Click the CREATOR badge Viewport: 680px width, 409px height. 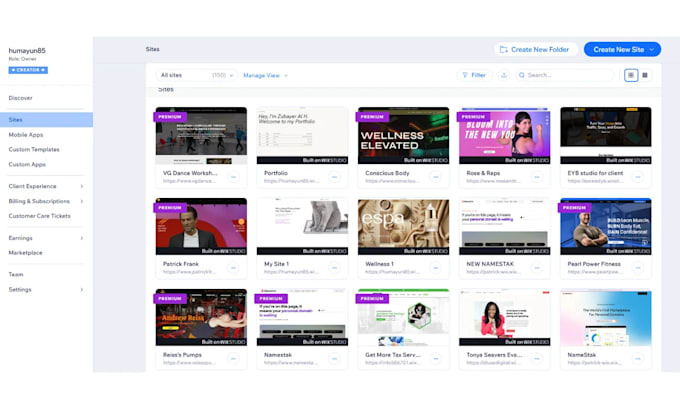coord(28,70)
